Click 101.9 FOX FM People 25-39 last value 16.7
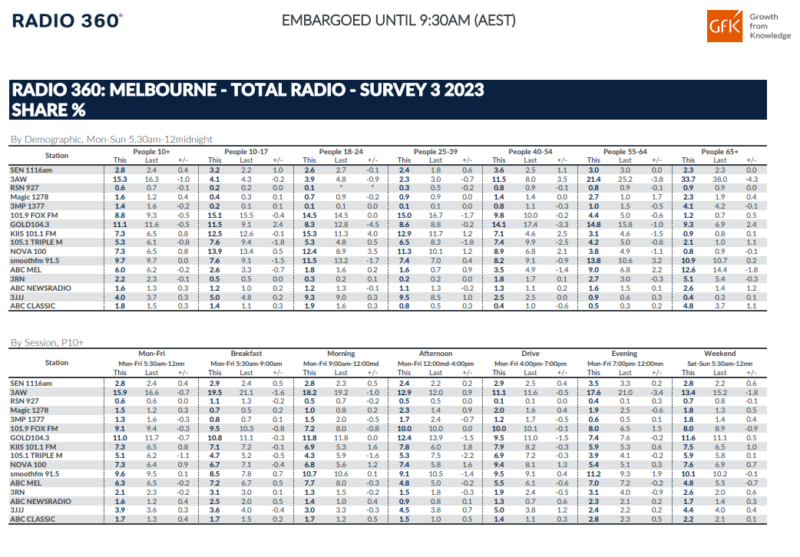Screen dimensions: 800x557 [436, 215]
